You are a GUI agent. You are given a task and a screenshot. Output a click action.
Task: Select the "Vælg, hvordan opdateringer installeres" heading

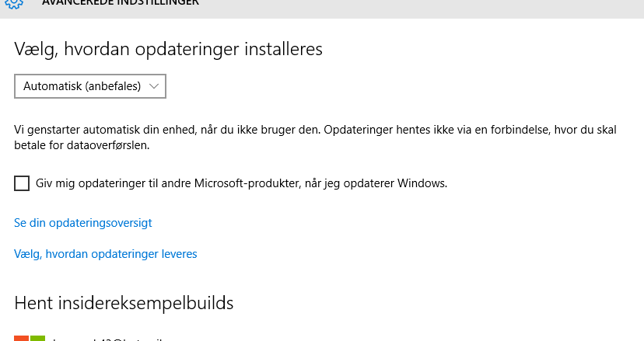[x=169, y=49]
